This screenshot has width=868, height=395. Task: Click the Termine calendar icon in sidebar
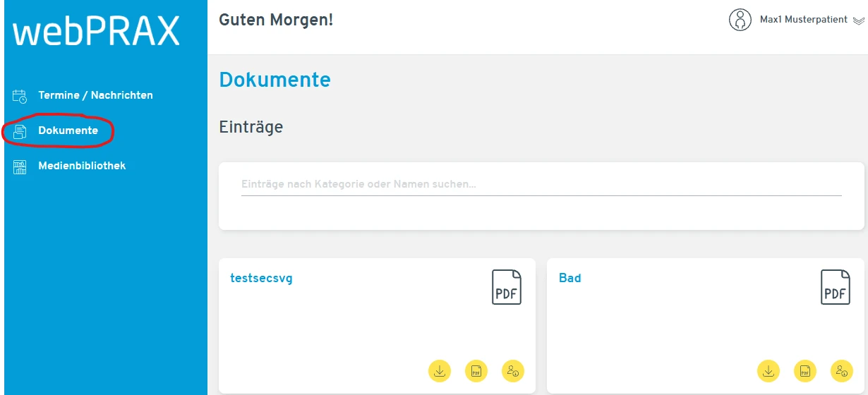pos(20,96)
